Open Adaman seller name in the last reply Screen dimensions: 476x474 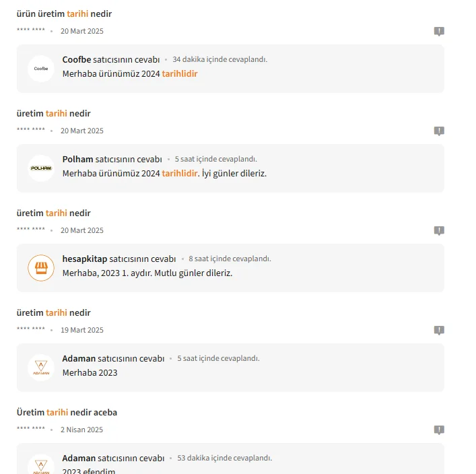click(79, 458)
